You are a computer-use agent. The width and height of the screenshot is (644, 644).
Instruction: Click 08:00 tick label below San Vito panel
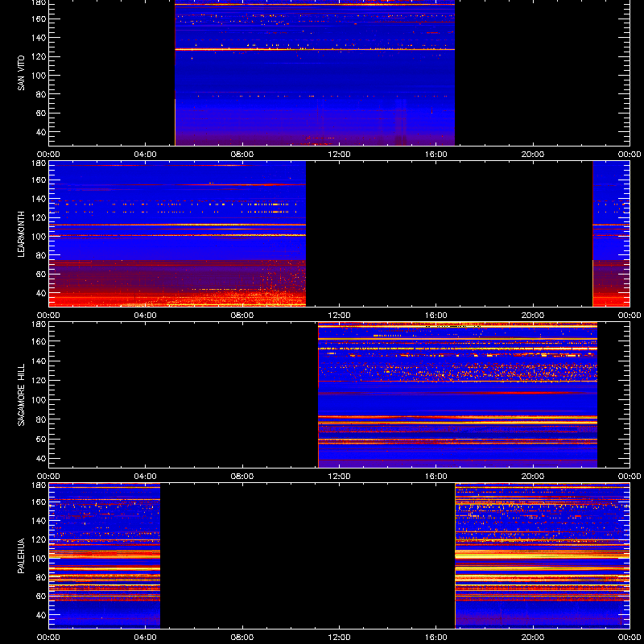coord(242,155)
